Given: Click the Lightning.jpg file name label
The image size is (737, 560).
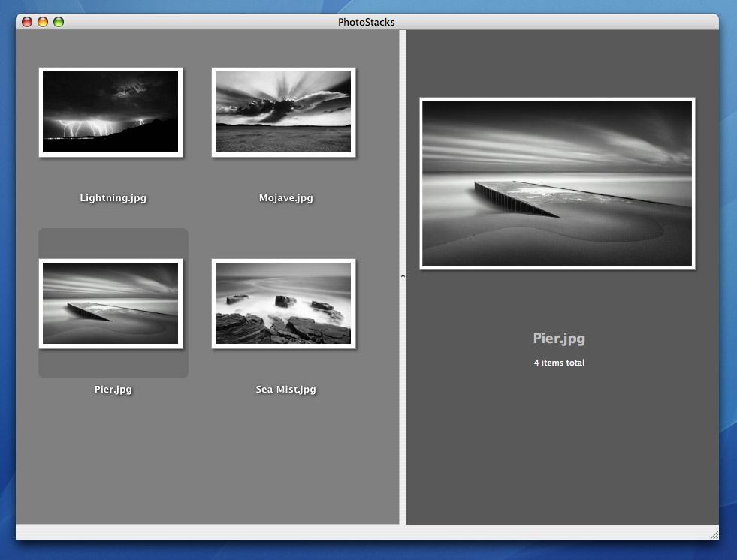Looking at the screenshot, I should (x=113, y=197).
